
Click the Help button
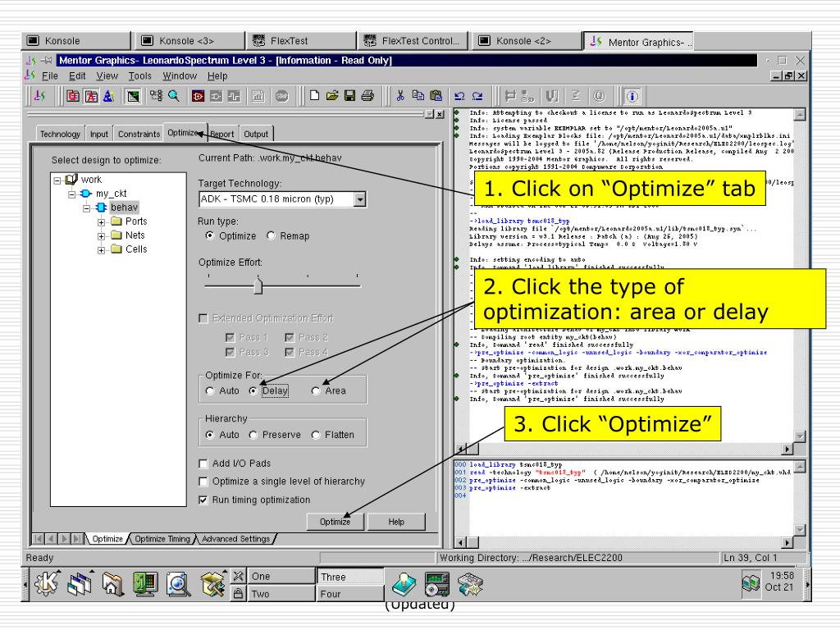click(396, 522)
